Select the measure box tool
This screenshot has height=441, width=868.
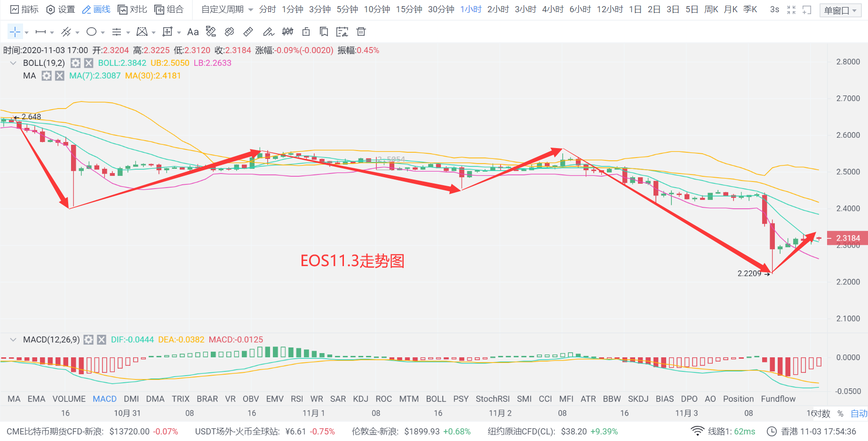(x=167, y=31)
